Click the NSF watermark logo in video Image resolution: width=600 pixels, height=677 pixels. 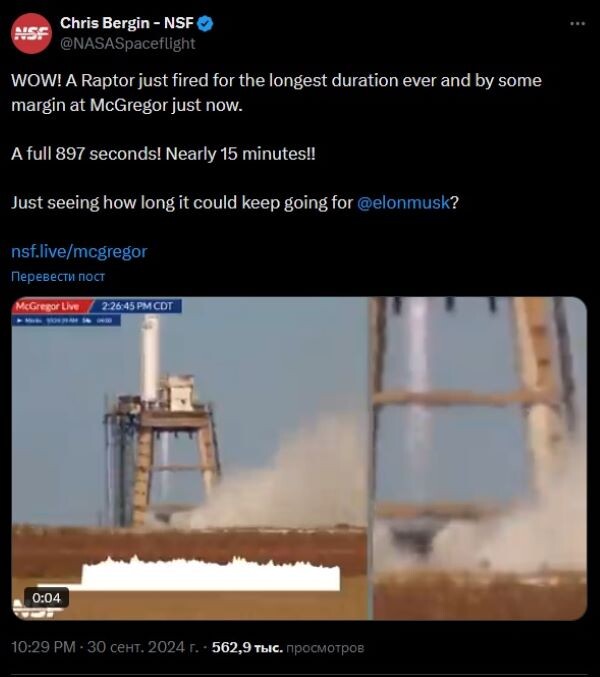click(35, 610)
